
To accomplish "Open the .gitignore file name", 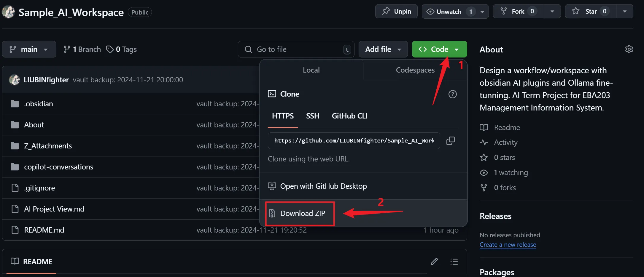I will point(39,188).
